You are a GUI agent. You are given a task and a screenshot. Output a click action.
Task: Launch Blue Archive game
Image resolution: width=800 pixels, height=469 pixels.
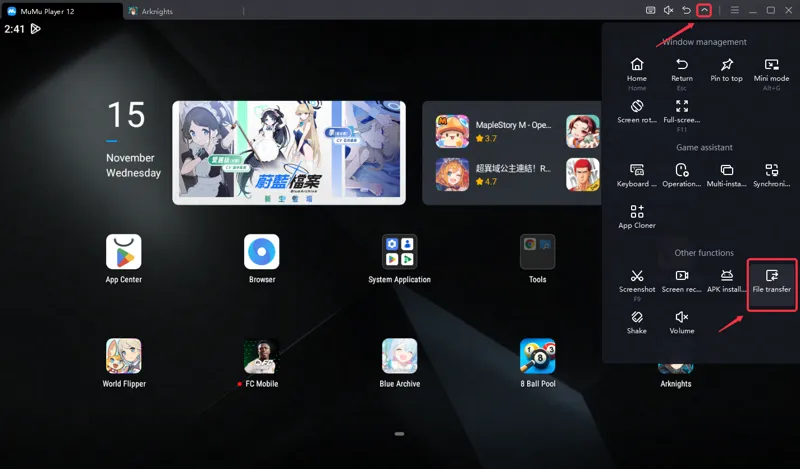click(399, 356)
